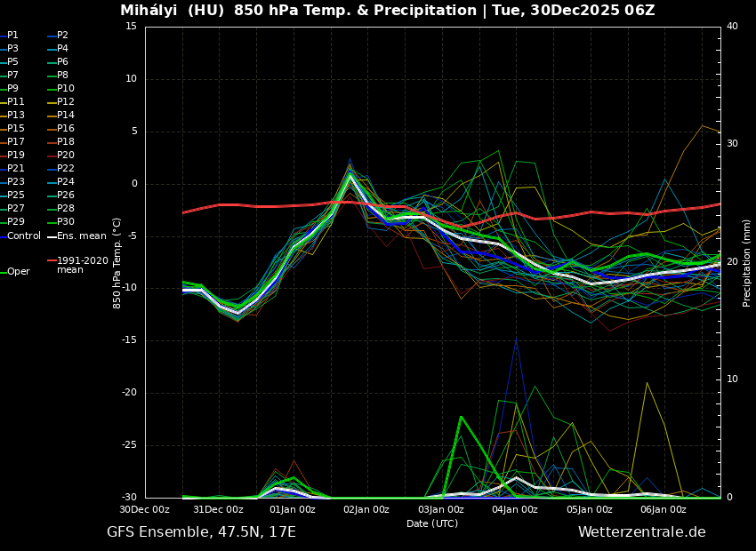Select the Control run legend entry
This screenshot has width=756, height=551.
(x=24, y=236)
